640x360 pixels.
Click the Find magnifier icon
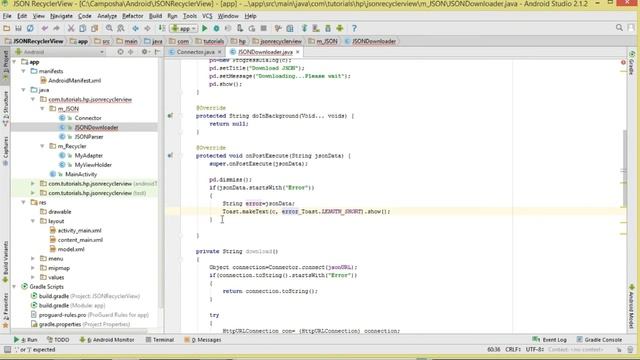coord(109,28)
